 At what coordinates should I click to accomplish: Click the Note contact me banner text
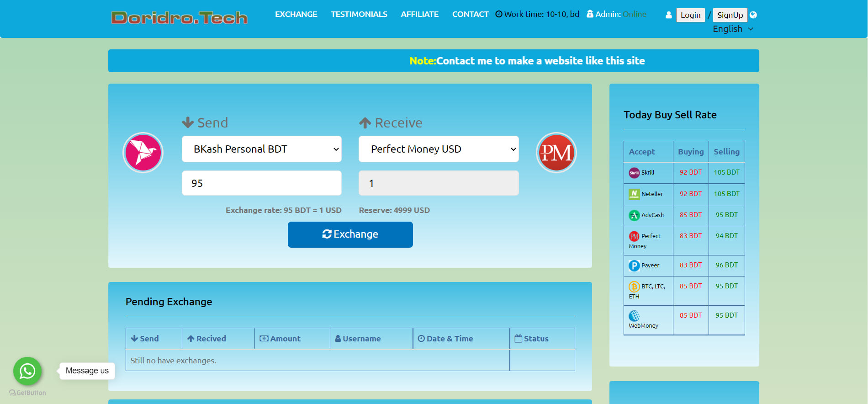(527, 61)
